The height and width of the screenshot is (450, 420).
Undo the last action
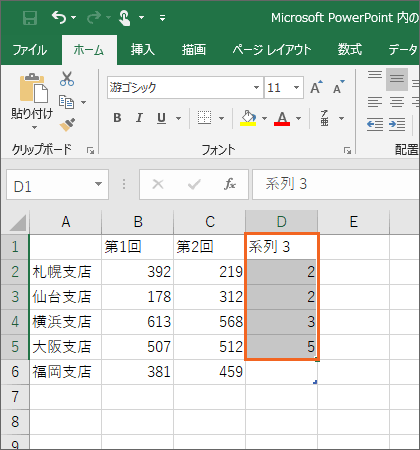coord(59,17)
